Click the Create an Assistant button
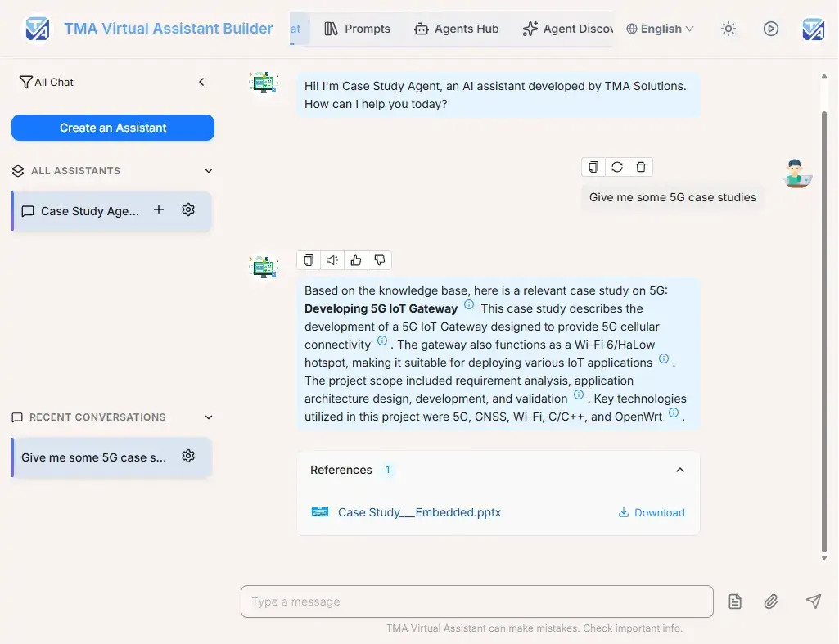839x644 pixels. (x=112, y=128)
